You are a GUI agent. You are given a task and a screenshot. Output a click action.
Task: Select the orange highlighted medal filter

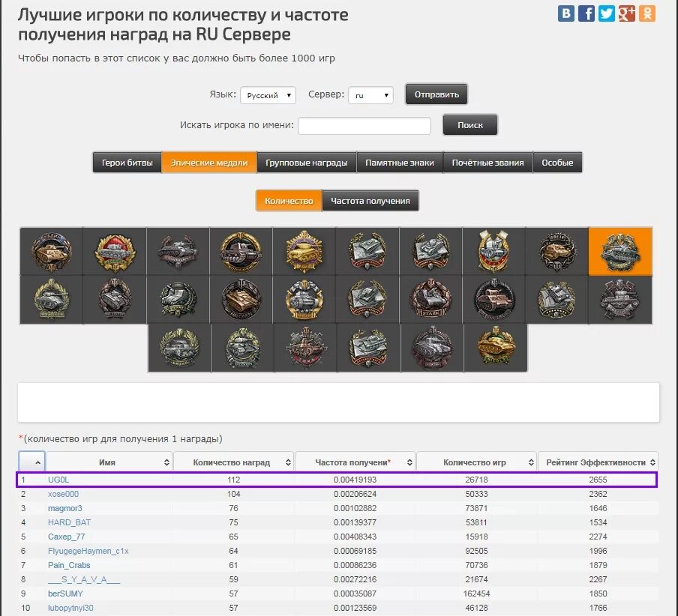click(620, 251)
